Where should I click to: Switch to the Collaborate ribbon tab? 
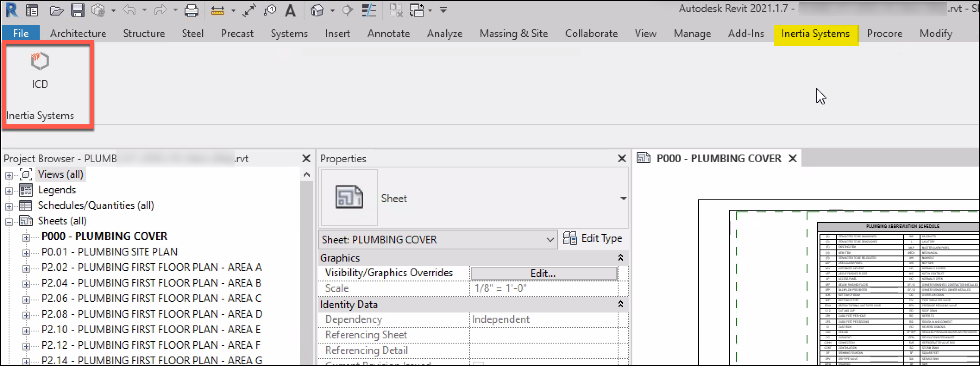point(591,34)
